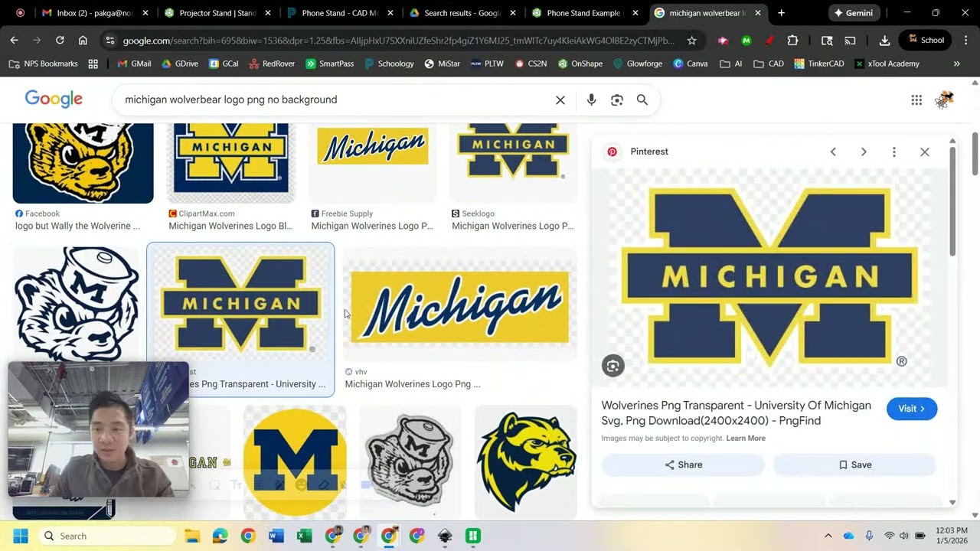
Task: Reload the current page
Action: (x=60, y=40)
